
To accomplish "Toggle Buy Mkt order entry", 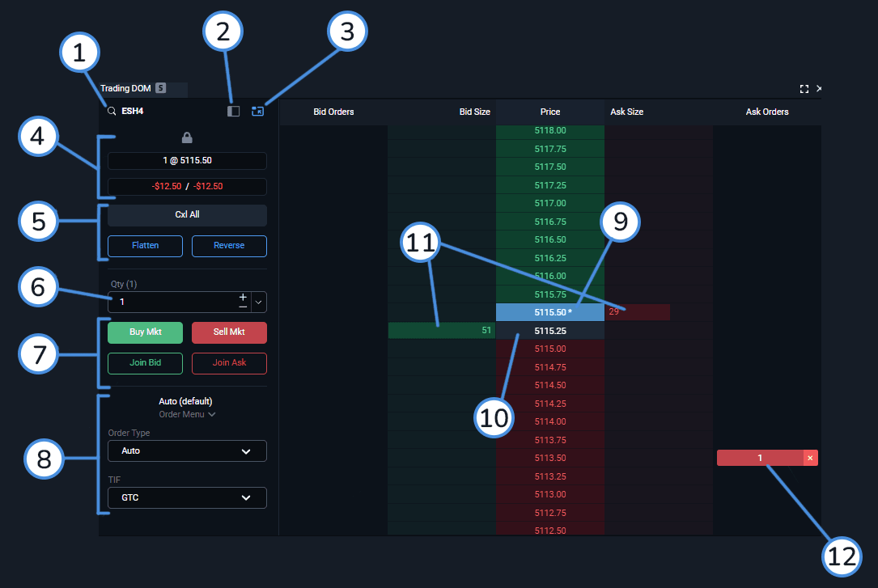I will point(145,332).
